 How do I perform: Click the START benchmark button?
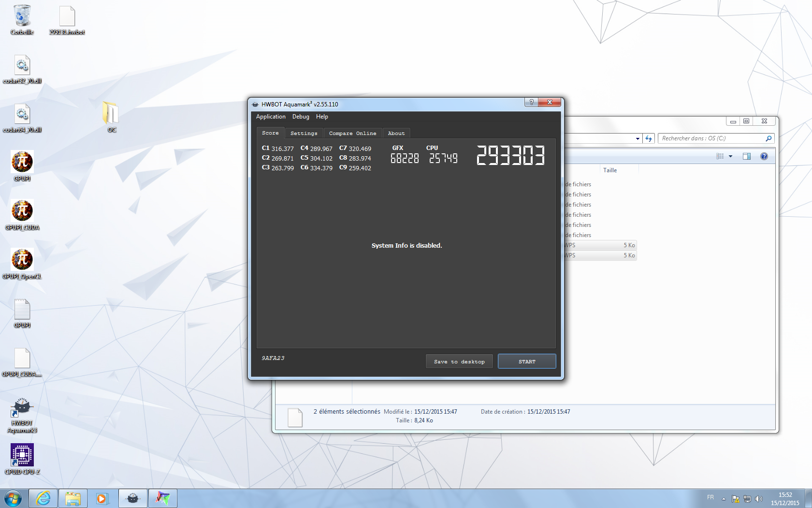(527, 361)
